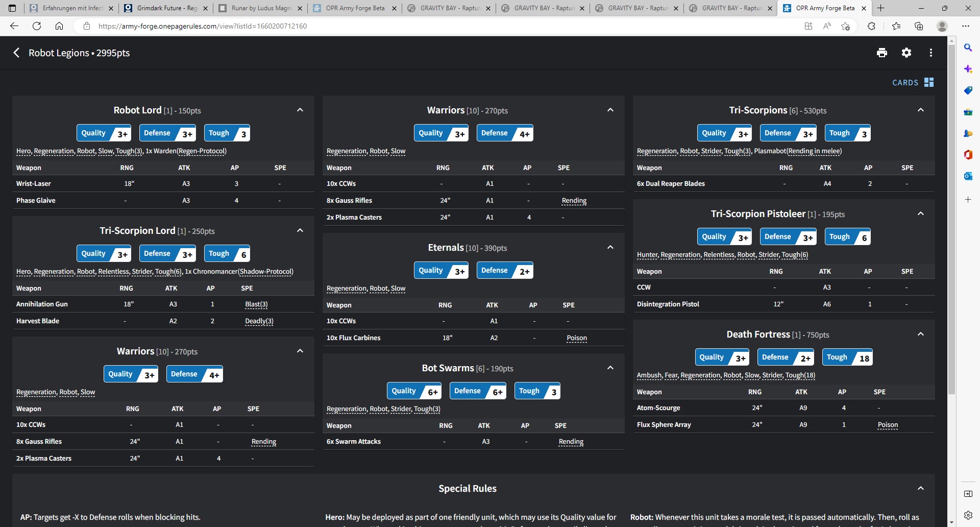The image size is (980, 527).
Task: Click the Fear rule on Death Fortress
Action: (x=671, y=375)
